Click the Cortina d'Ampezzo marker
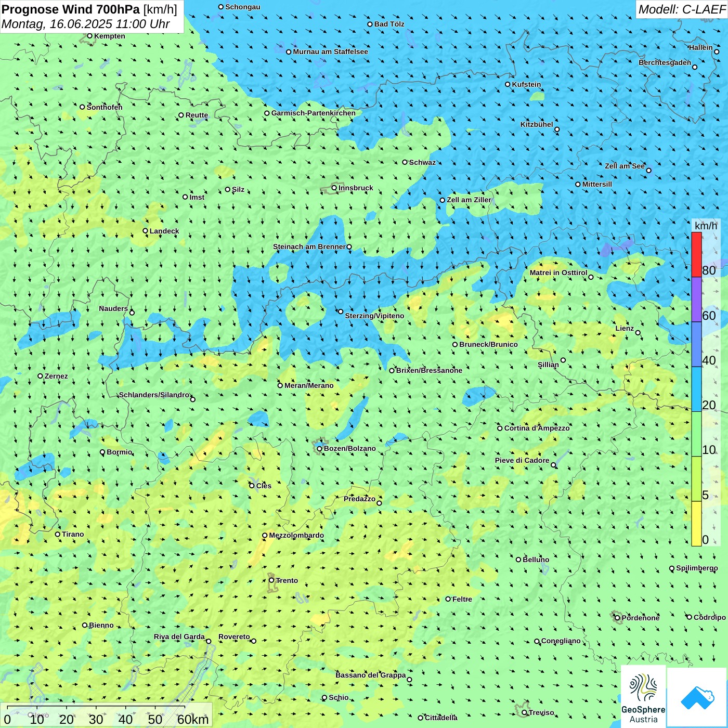The image size is (728, 728). (x=500, y=428)
